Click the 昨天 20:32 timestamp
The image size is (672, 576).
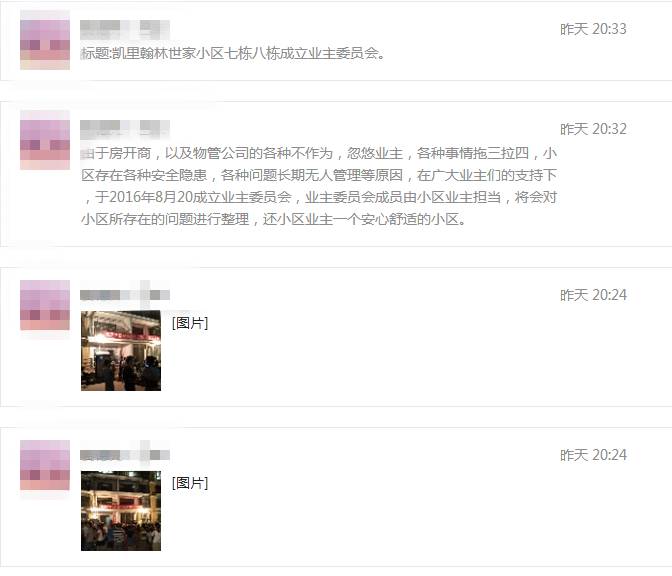(593, 129)
